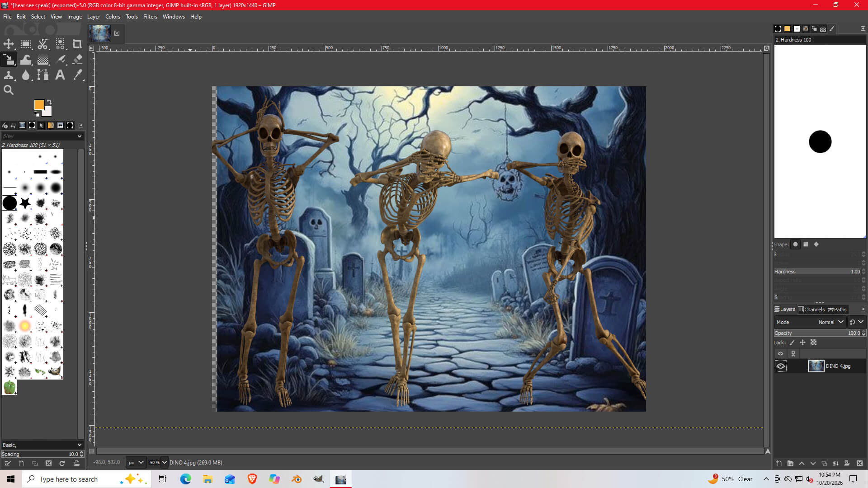Switch to the Channels tab

[x=811, y=310]
